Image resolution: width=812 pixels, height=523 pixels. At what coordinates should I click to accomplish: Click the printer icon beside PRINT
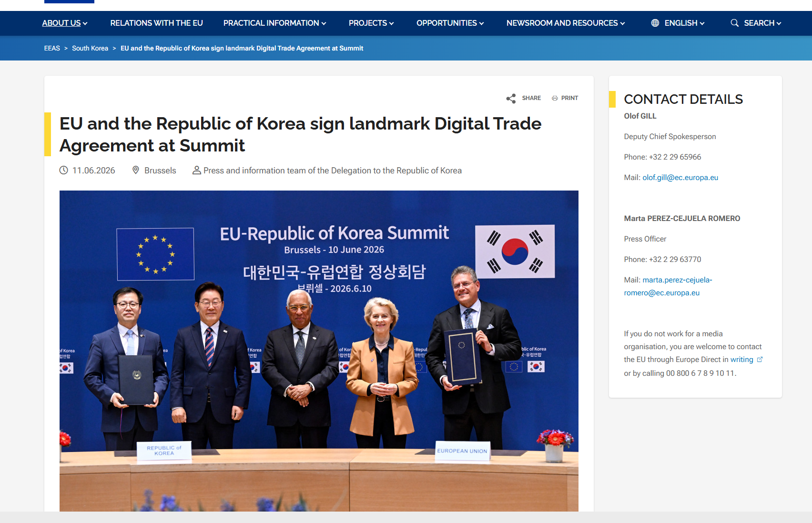[555, 98]
